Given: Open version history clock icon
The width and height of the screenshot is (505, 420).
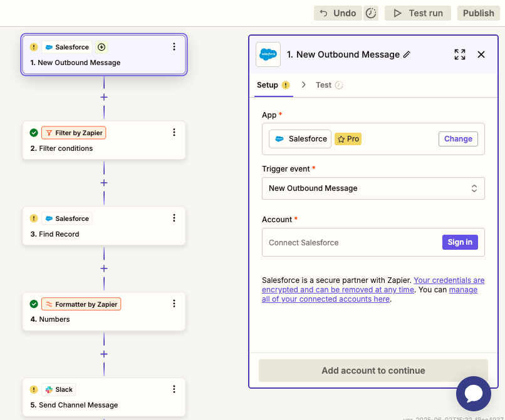Looking at the screenshot, I should pos(371,13).
